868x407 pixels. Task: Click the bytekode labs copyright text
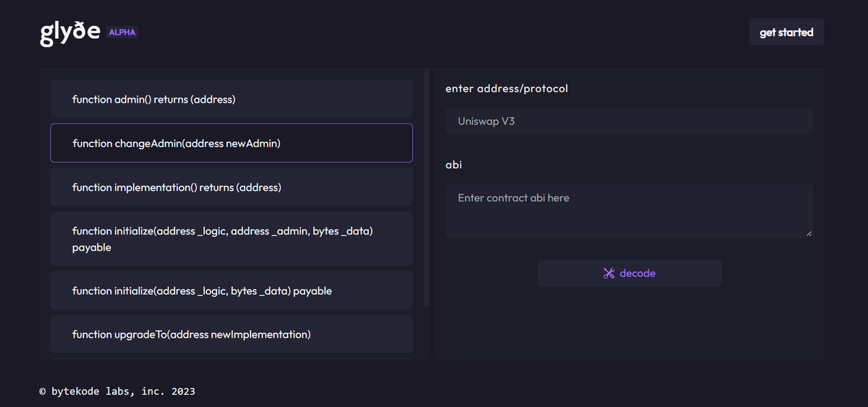click(117, 391)
